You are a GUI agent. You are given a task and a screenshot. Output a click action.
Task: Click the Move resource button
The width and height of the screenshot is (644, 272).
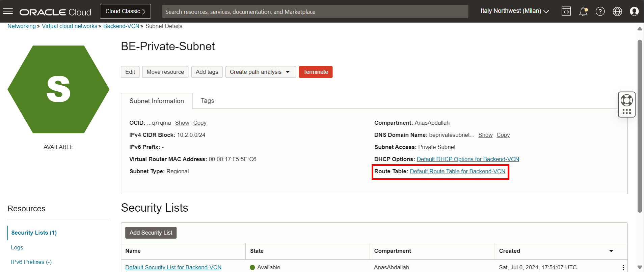(165, 72)
